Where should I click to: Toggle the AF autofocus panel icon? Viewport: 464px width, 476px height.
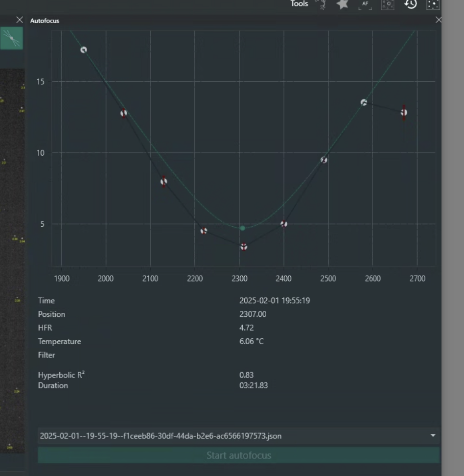(365, 4)
